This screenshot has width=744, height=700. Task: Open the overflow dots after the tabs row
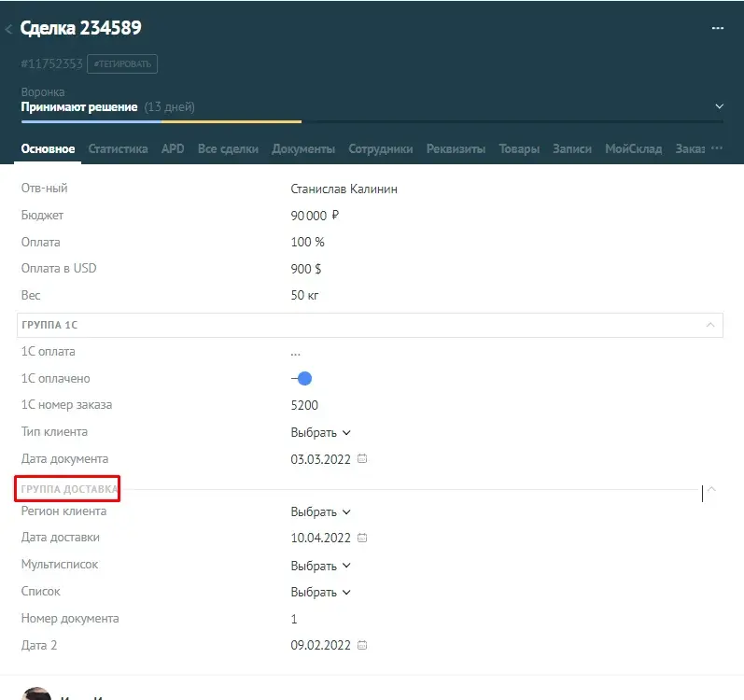[x=717, y=148]
